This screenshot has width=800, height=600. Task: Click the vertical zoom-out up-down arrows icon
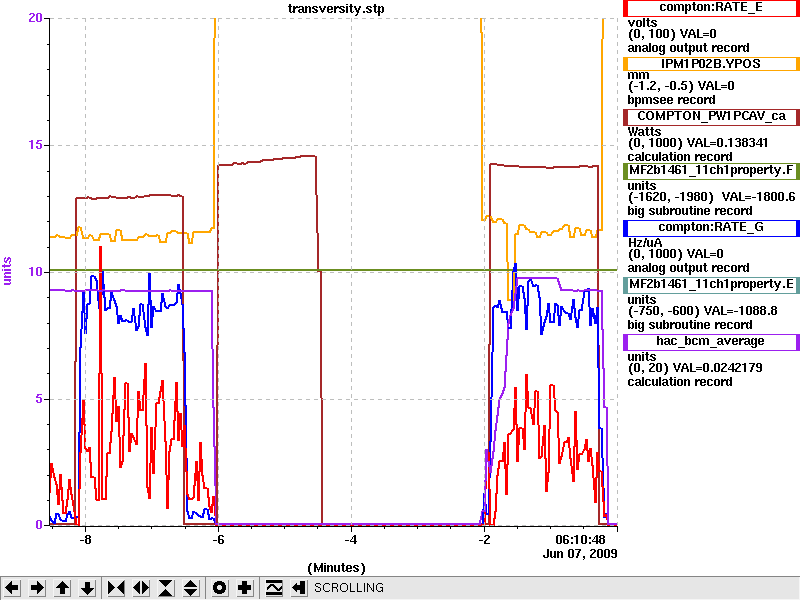coord(191,588)
